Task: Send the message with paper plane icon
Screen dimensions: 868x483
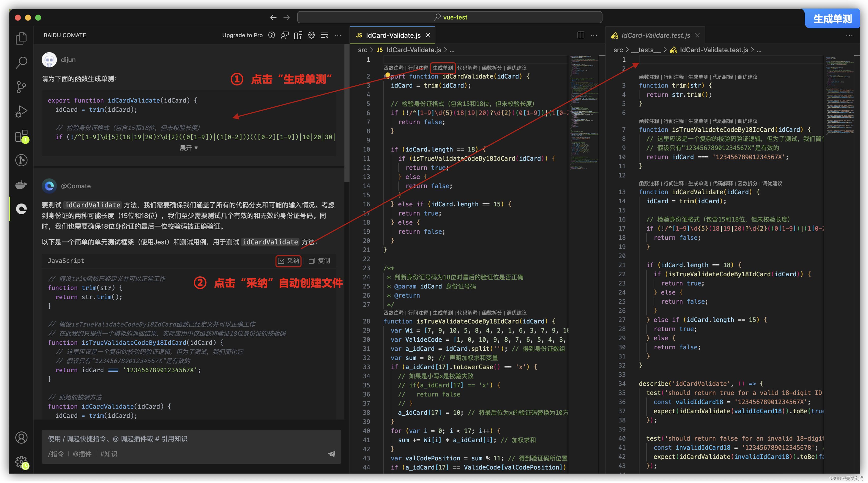Action: pos(332,454)
